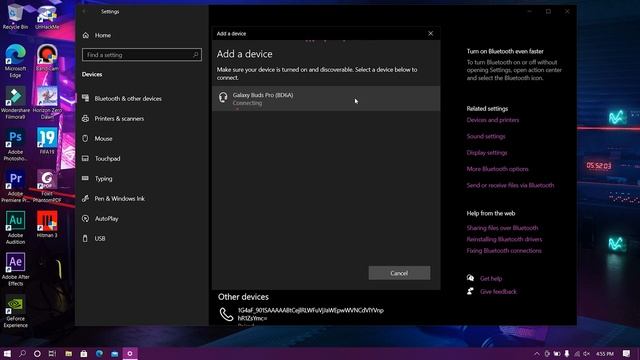Image resolution: width=640 pixels, height=360 pixels.
Task: Open the Recycle Bin desktop icon
Action: point(16,16)
